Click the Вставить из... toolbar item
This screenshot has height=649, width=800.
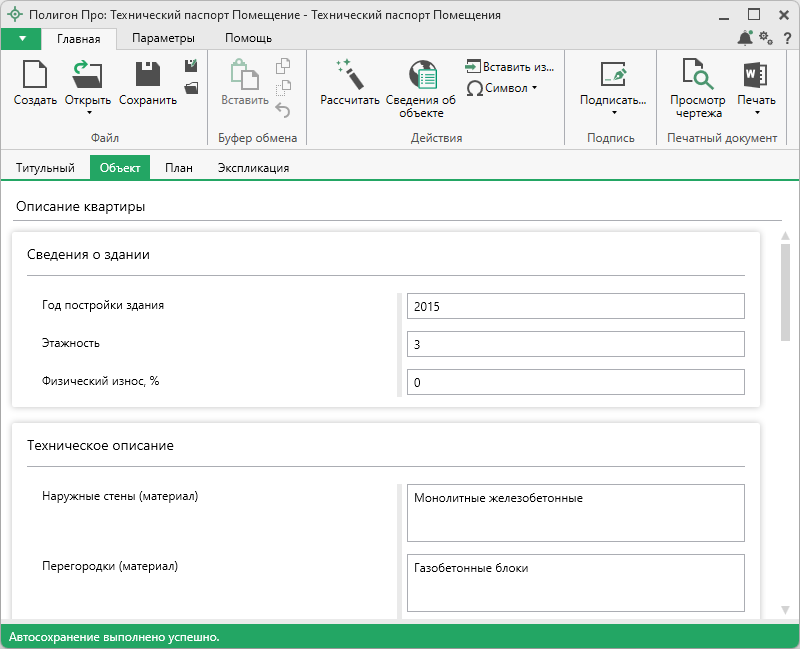tap(509, 67)
